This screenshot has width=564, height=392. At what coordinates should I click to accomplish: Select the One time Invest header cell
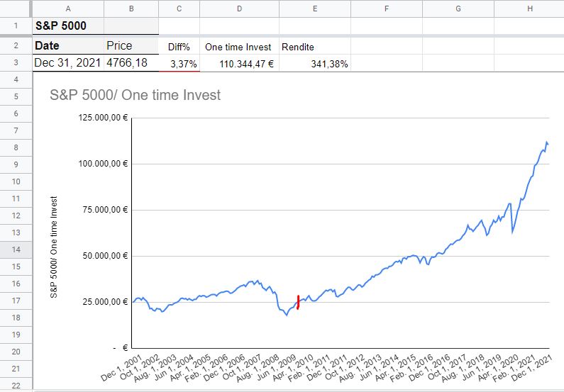tap(239, 46)
